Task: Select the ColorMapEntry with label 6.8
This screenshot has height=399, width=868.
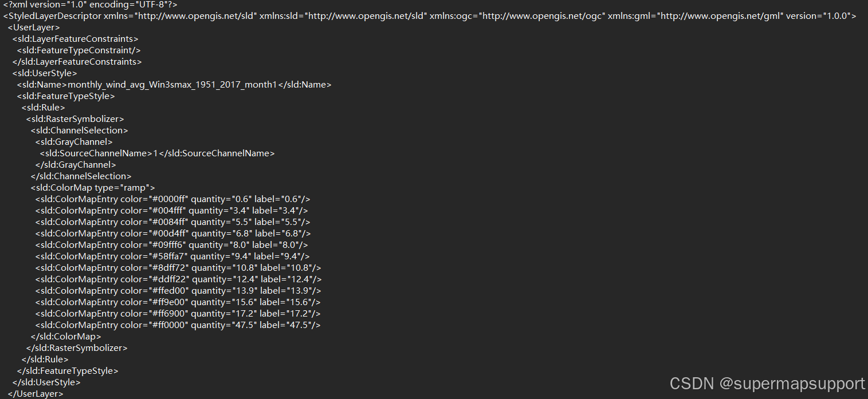Action: pos(173,234)
